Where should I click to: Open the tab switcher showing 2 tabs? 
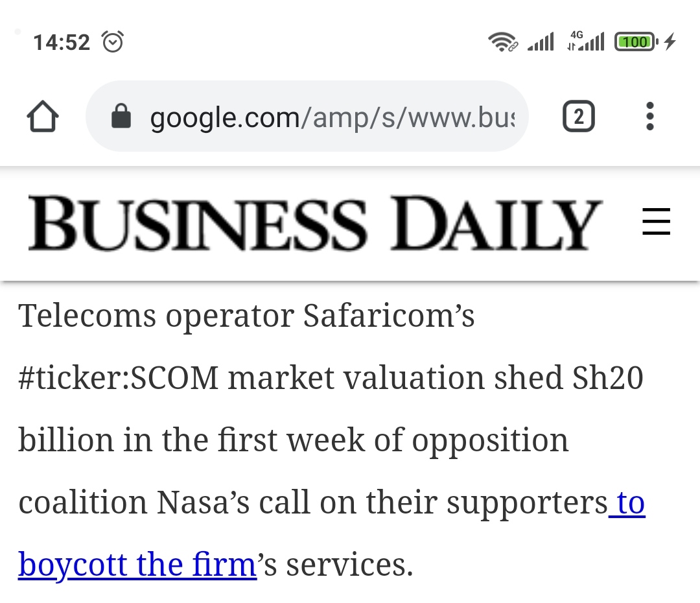pyautogui.click(x=579, y=117)
